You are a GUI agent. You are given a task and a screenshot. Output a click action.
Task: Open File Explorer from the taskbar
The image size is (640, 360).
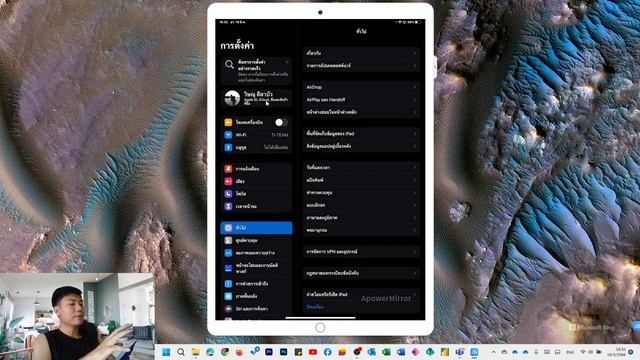pyautogui.click(x=196, y=352)
